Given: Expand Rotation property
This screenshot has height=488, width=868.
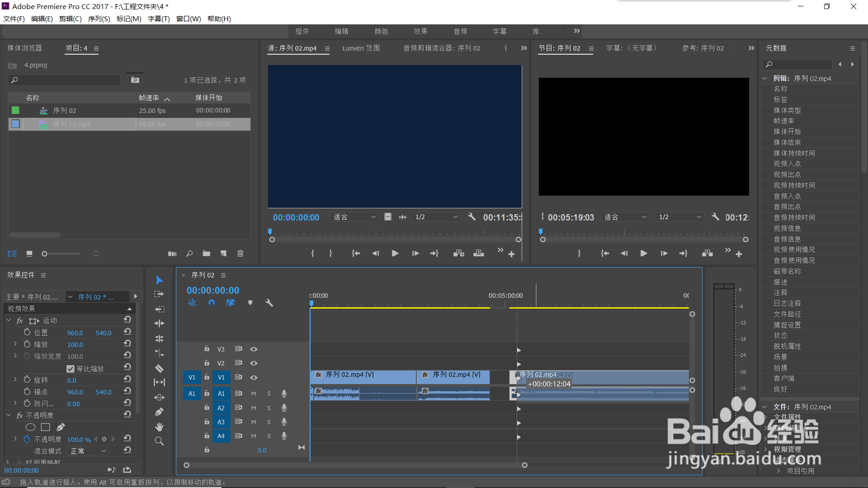Looking at the screenshot, I should tap(15, 380).
